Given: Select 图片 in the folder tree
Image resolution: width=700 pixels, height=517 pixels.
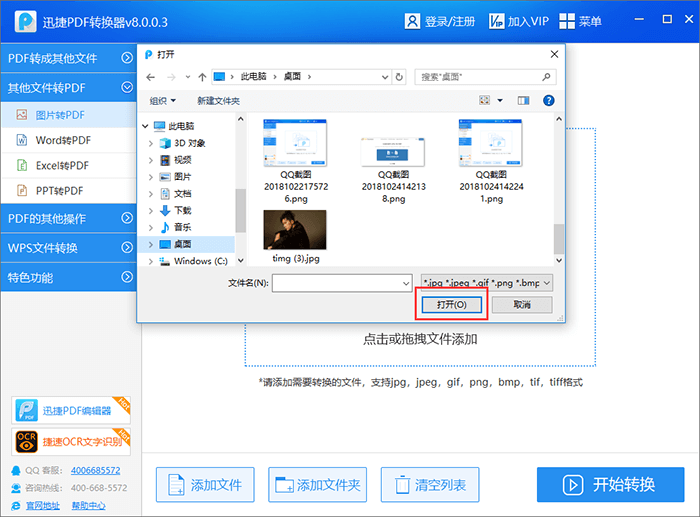Looking at the screenshot, I should point(182,177).
